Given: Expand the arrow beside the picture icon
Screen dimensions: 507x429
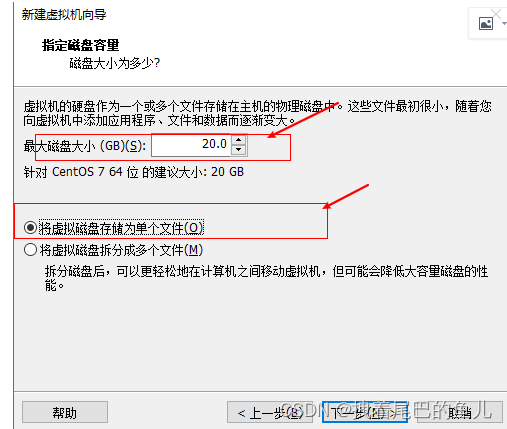Looking at the screenshot, I should 504,23.
